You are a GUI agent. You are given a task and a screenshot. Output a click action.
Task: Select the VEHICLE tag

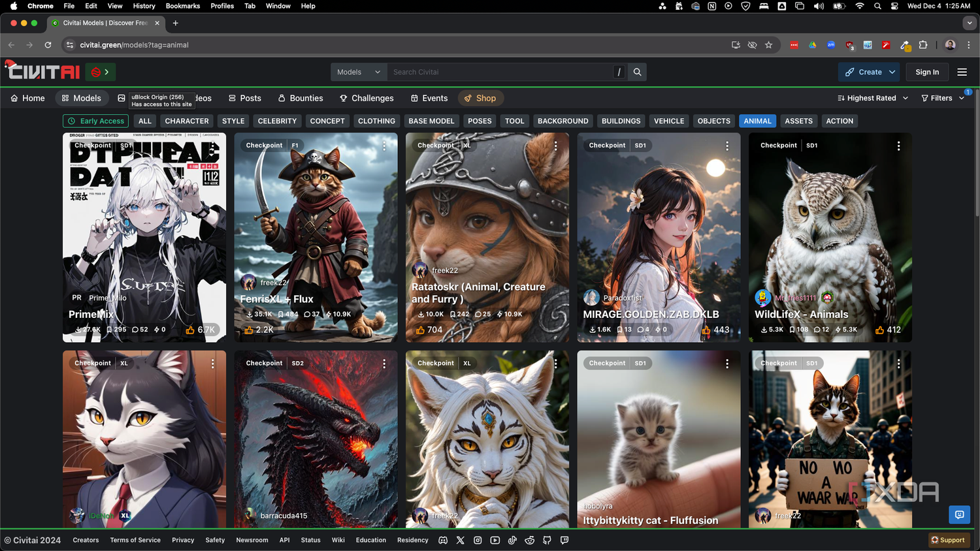click(x=669, y=121)
